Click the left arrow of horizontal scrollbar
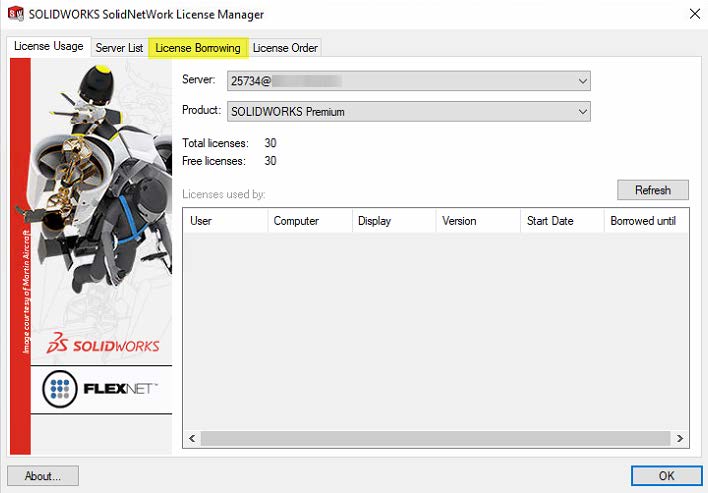708x493 pixels. click(x=192, y=438)
